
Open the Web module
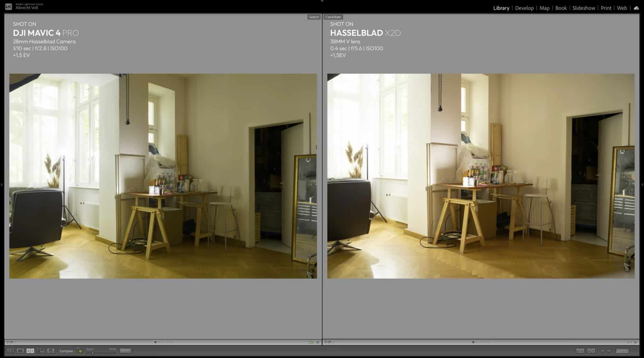pyautogui.click(x=622, y=8)
